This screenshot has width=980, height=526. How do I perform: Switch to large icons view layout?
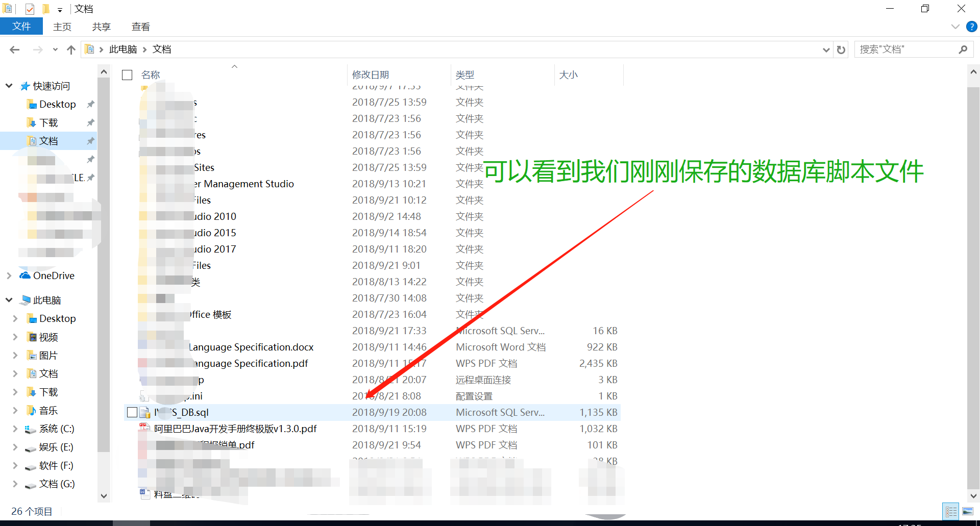(967, 511)
